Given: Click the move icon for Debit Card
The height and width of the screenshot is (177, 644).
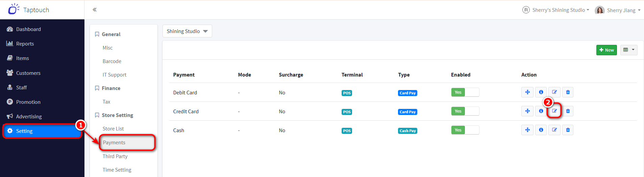Looking at the screenshot, I should [527, 92].
